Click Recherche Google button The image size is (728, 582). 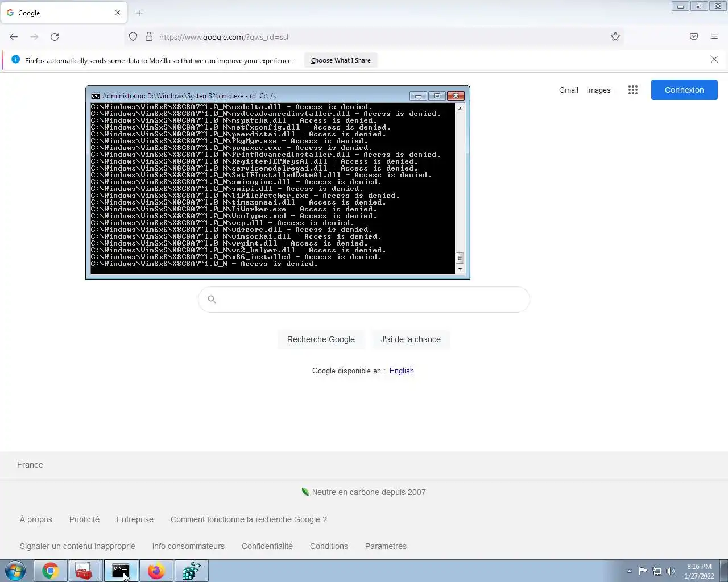pos(321,339)
